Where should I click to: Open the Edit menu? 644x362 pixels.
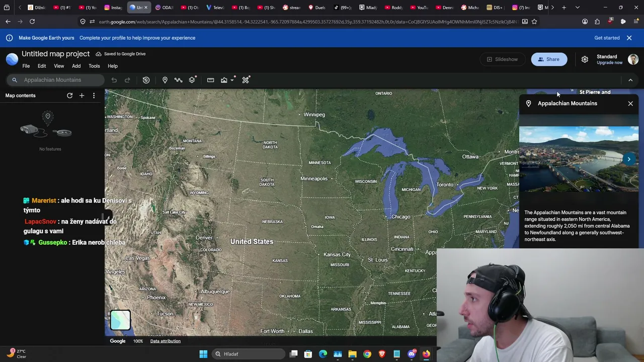click(42, 66)
